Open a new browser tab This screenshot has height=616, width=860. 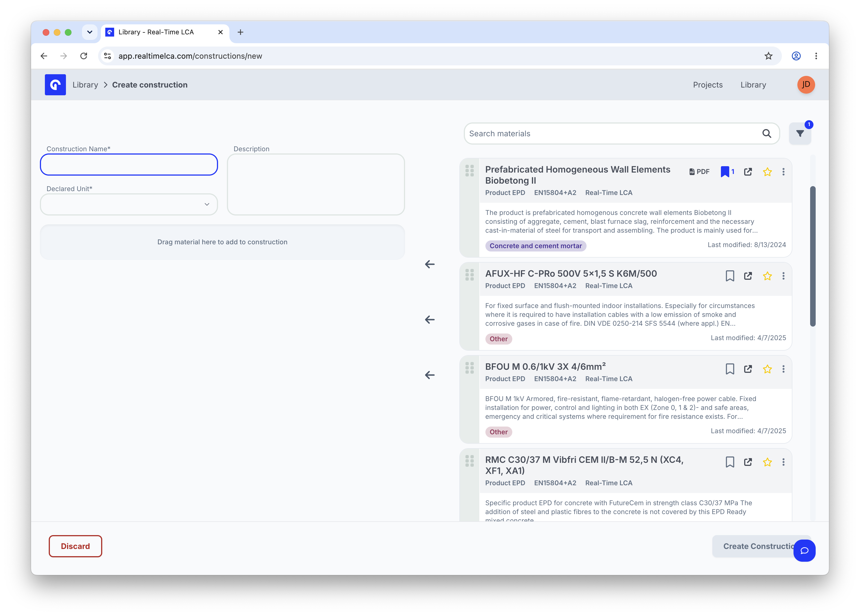point(240,32)
